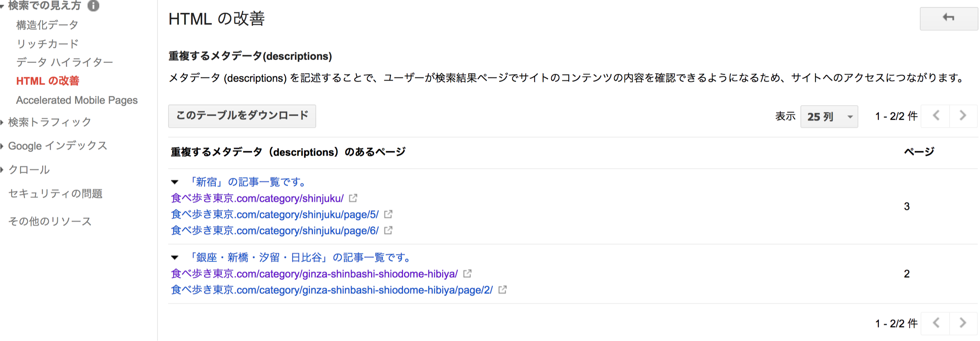Viewport: 980px width, 341px height.
Task: Open external link icon for shinjuku/page/5/
Action: click(x=388, y=214)
